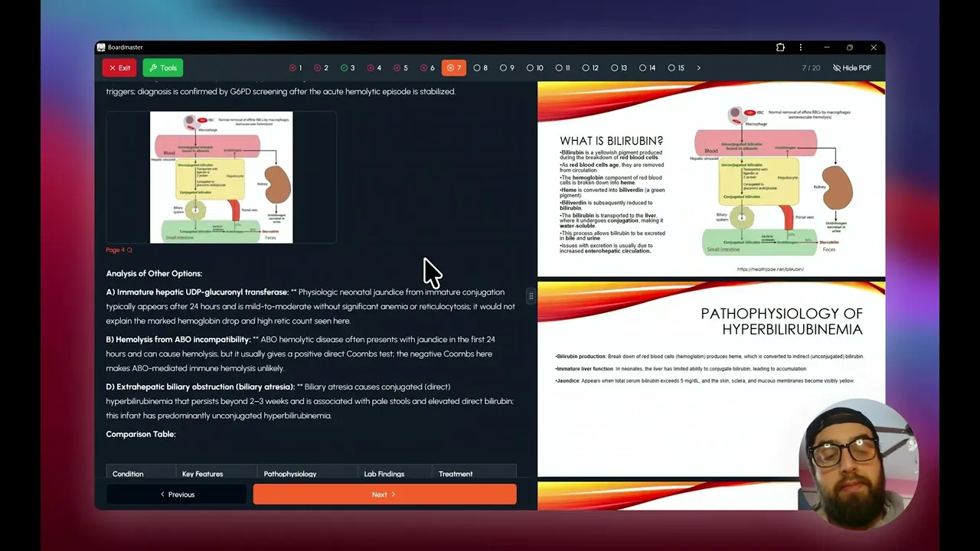Advance with the orange Next button

pyautogui.click(x=384, y=494)
